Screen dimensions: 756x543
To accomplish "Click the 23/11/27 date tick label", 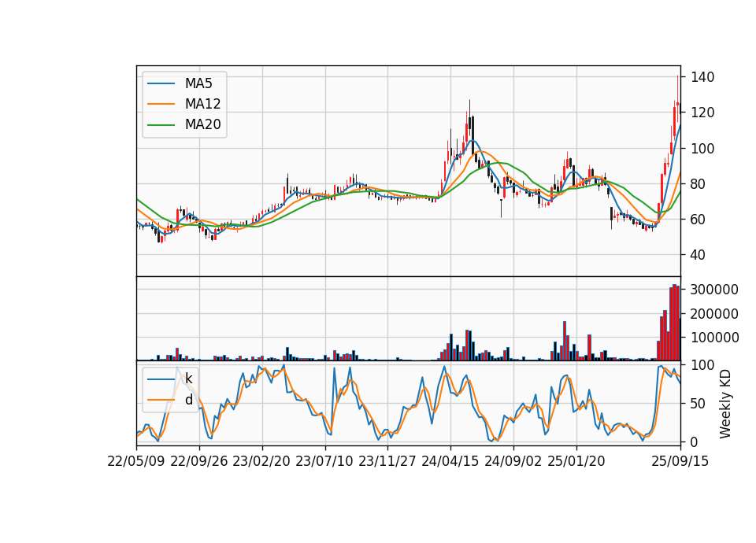I will [387, 462].
